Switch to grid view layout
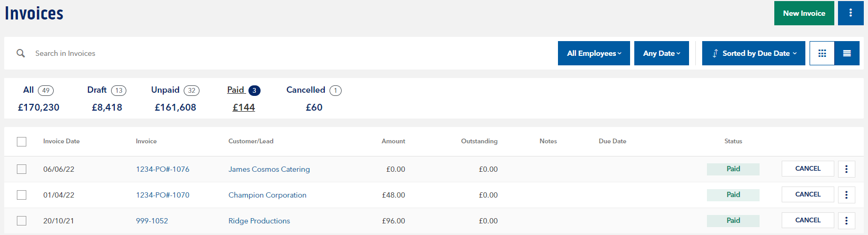This screenshot has width=868, height=235. tap(822, 53)
